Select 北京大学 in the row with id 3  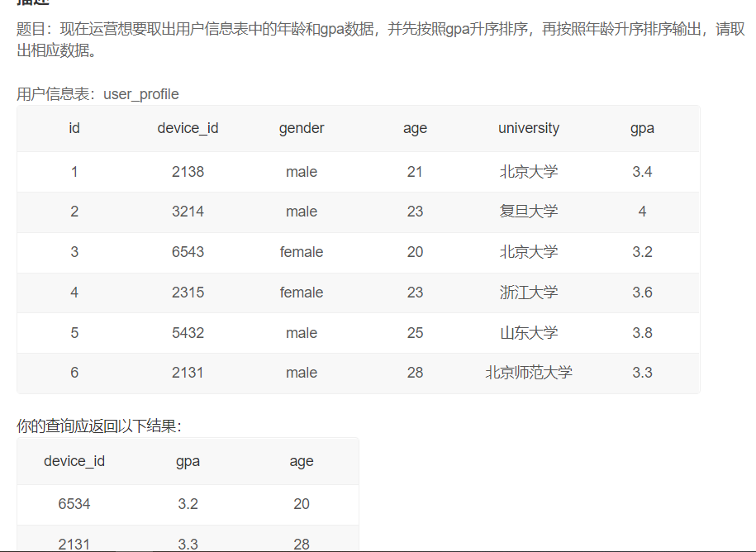coord(529,252)
